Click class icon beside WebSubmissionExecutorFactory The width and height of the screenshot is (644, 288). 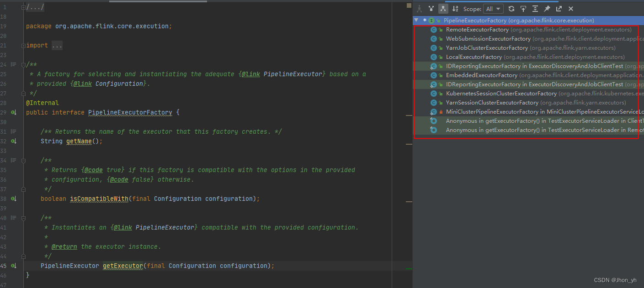click(x=434, y=39)
